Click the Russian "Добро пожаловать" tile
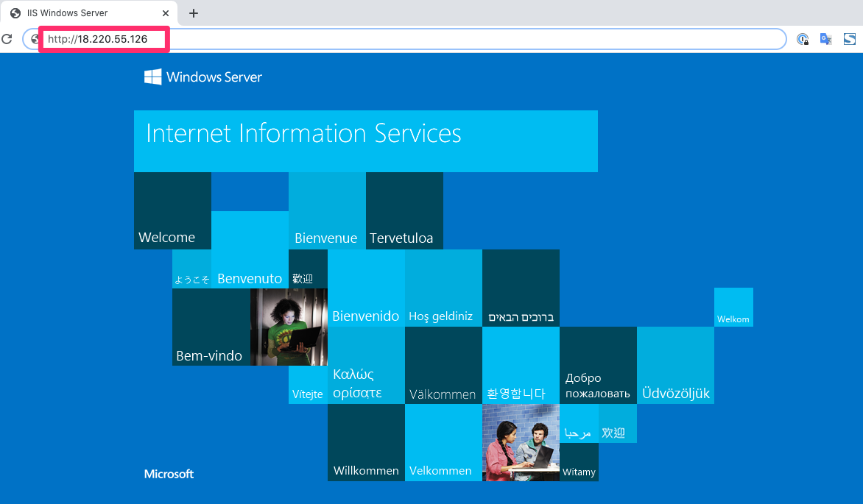Image resolution: width=863 pixels, height=504 pixels. coord(598,366)
